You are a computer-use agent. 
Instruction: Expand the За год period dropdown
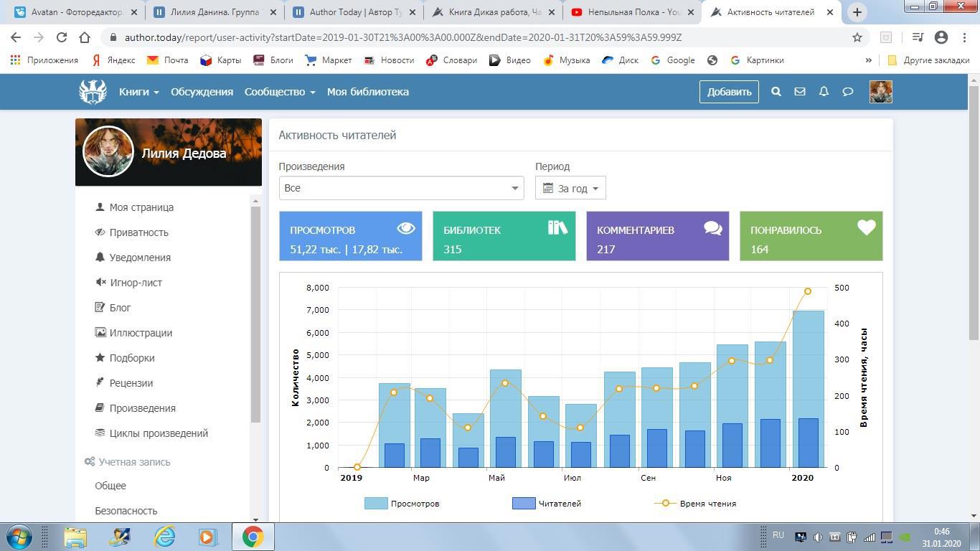(570, 188)
